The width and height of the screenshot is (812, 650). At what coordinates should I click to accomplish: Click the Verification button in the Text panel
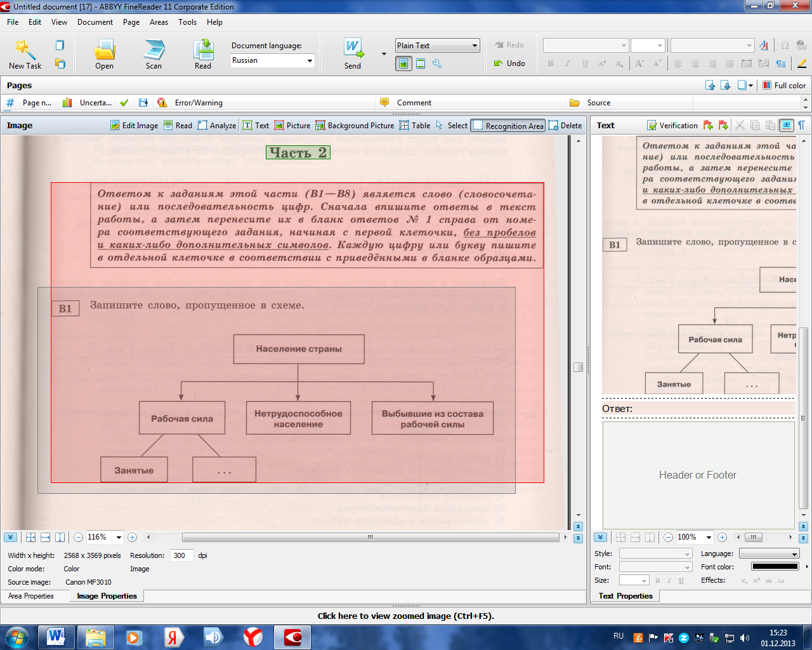(x=672, y=126)
